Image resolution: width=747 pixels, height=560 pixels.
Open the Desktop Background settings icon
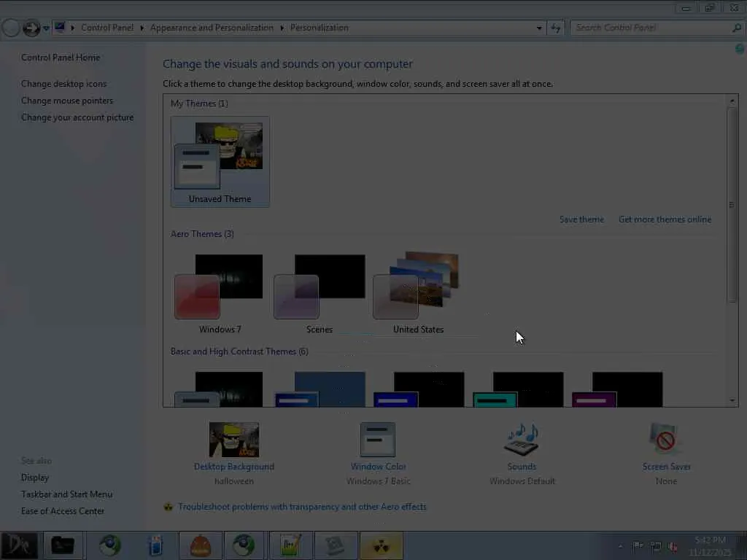(234, 440)
